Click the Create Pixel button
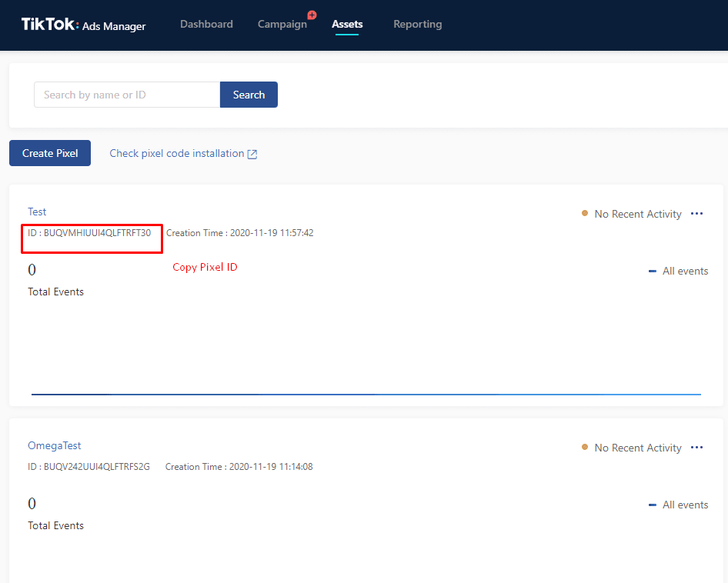Image resolution: width=728 pixels, height=583 pixels. point(50,153)
